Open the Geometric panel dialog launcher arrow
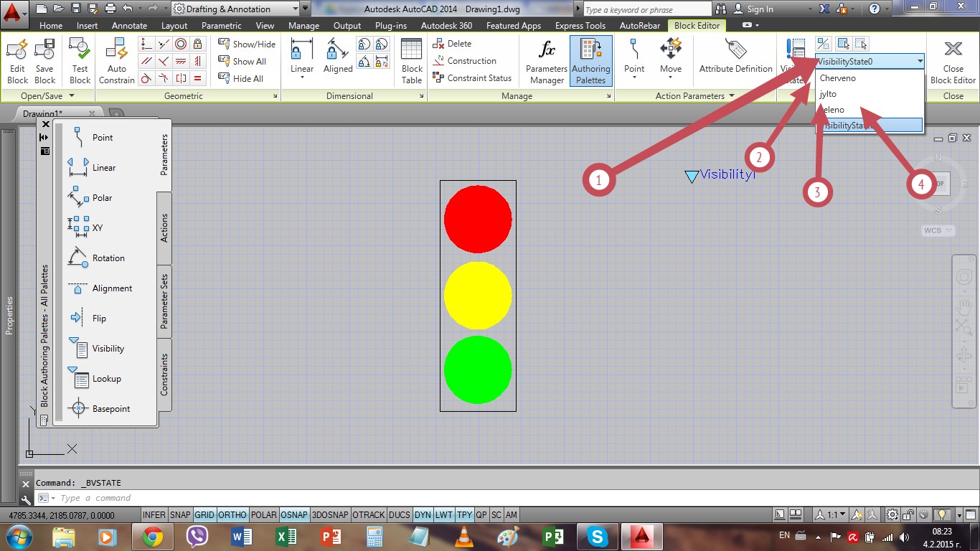This screenshot has width=980, height=551. coord(275,96)
